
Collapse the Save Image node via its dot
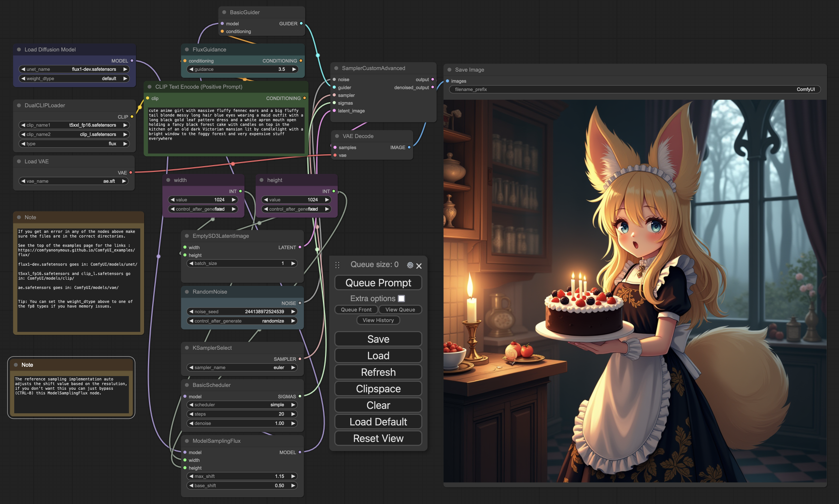click(449, 70)
